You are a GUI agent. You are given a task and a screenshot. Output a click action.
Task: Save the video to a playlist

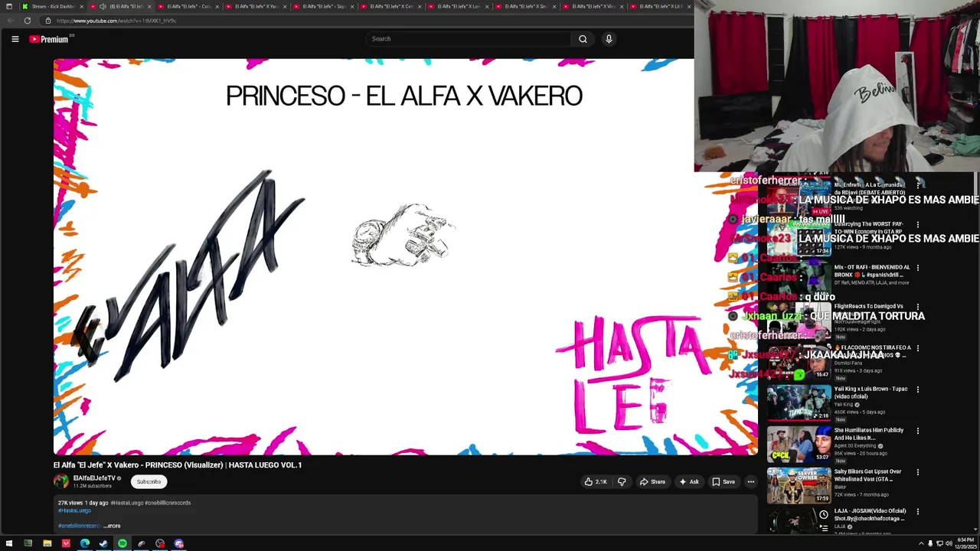(724, 482)
